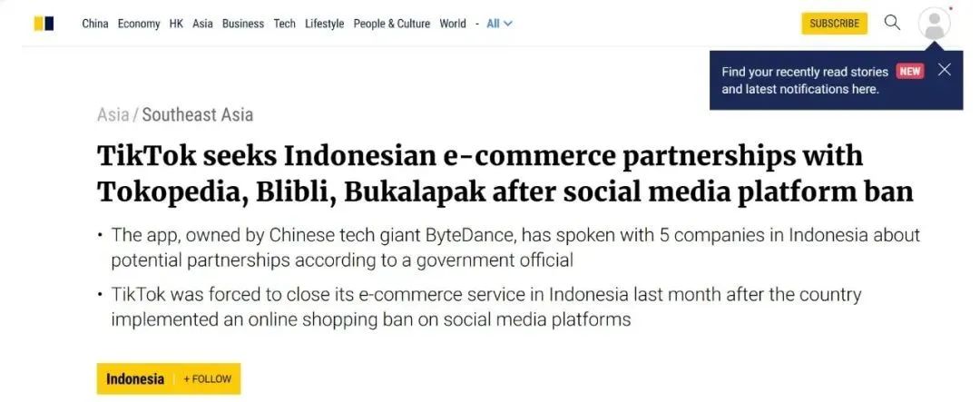This screenshot has width=980, height=402.
Task: Open the HK navigation item
Action: [176, 24]
